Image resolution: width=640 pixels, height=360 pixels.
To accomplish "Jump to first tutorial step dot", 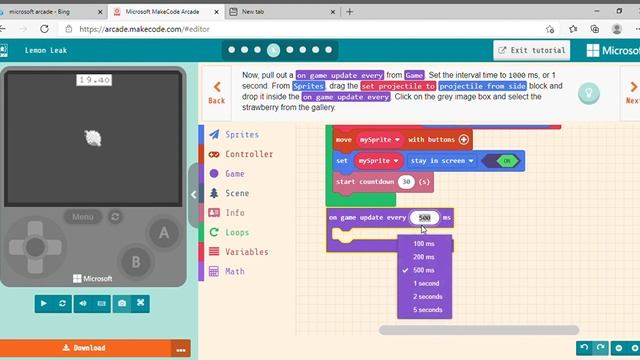I will [x=232, y=50].
